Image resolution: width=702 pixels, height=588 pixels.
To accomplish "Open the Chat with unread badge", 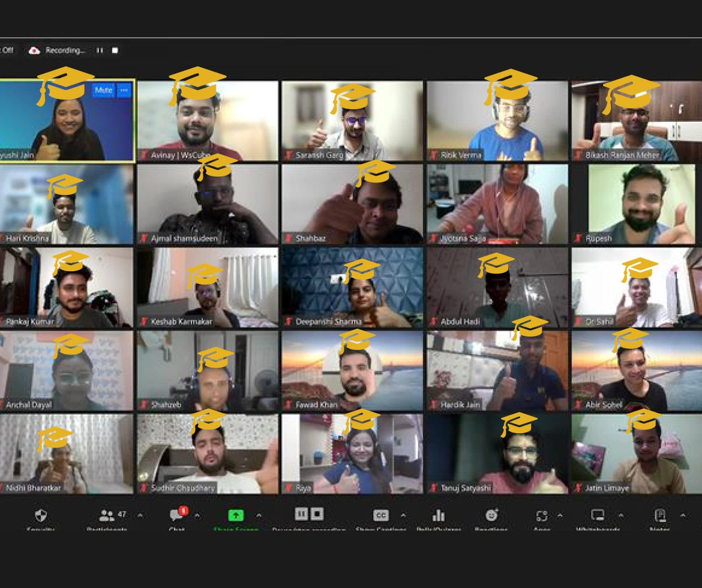I will [x=177, y=515].
